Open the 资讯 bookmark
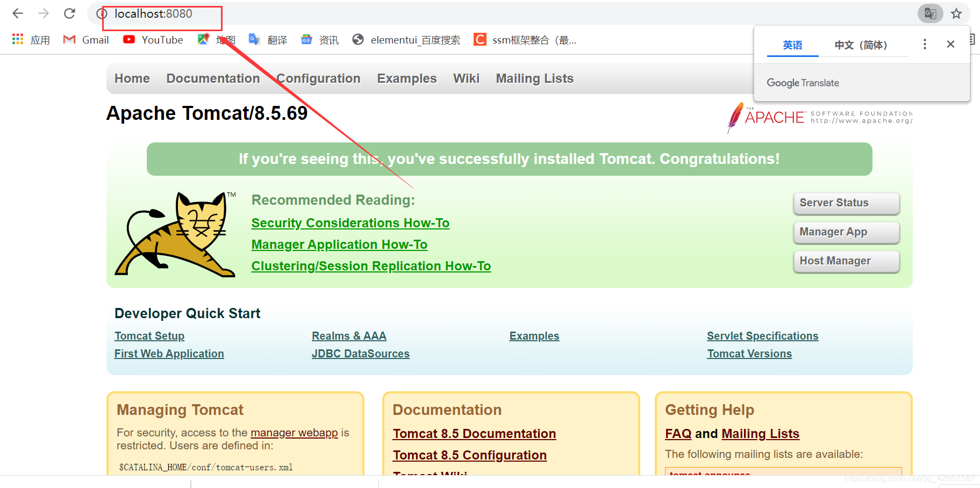The height and width of the screenshot is (488, 980). 320,40
